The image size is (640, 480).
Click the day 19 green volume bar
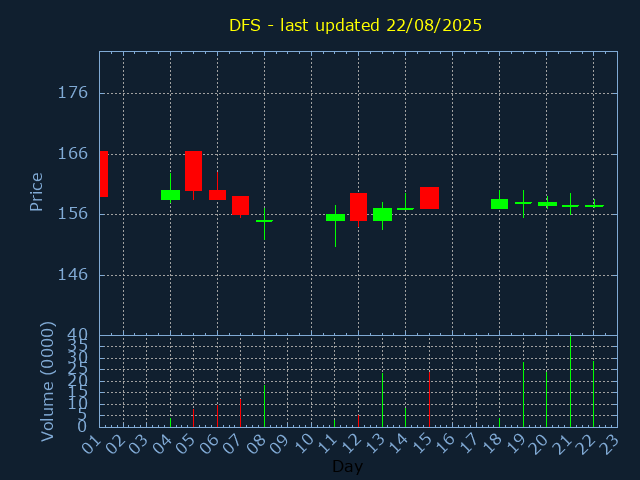[523, 394]
